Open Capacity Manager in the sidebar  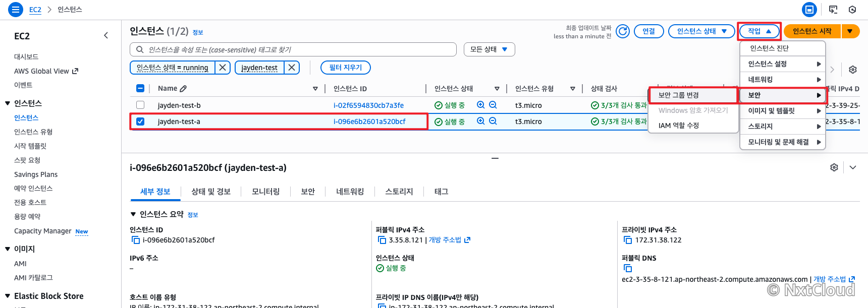click(x=43, y=231)
